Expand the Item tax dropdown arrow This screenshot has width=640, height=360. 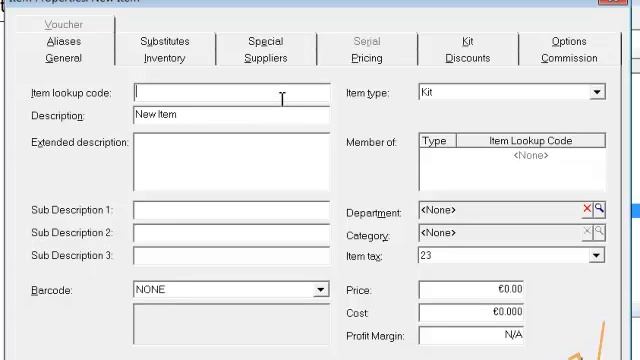(596, 256)
